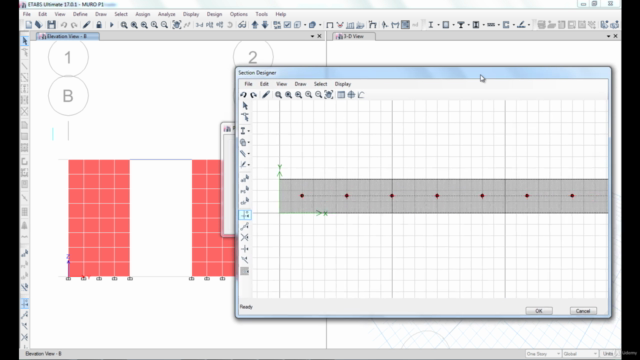Open the File menu in Section Designer

(x=248, y=84)
